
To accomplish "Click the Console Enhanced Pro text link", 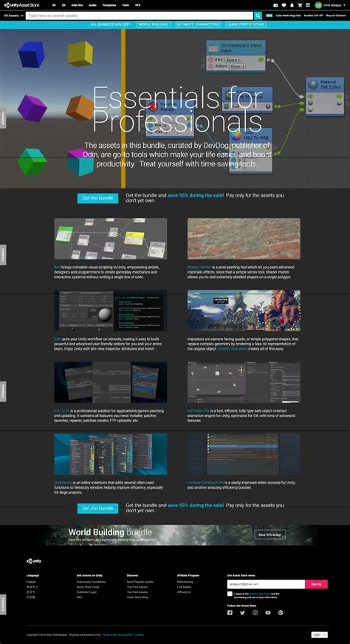I will (x=205, y=483).
